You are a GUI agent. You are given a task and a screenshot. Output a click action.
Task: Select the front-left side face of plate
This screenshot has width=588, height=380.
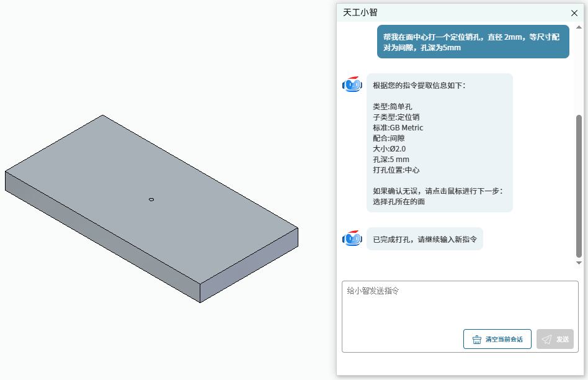click(x=102, y=237)
